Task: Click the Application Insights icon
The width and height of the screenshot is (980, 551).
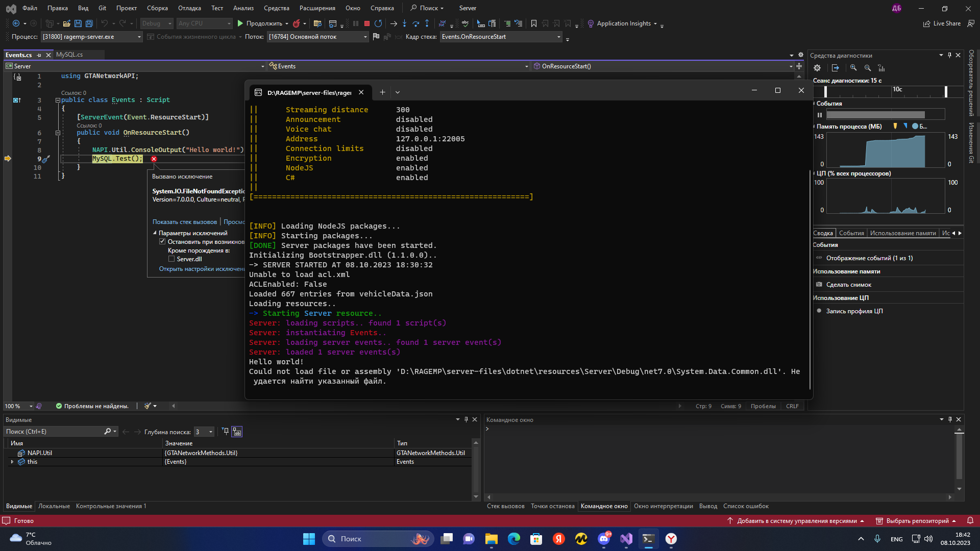Action: point(590,23)
